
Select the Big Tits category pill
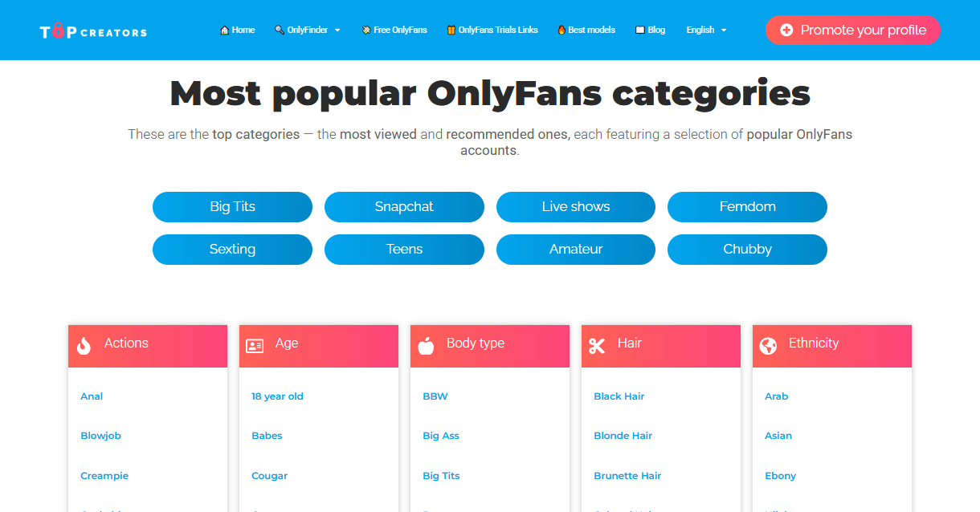pyautogui.click(x=232, y=207)
